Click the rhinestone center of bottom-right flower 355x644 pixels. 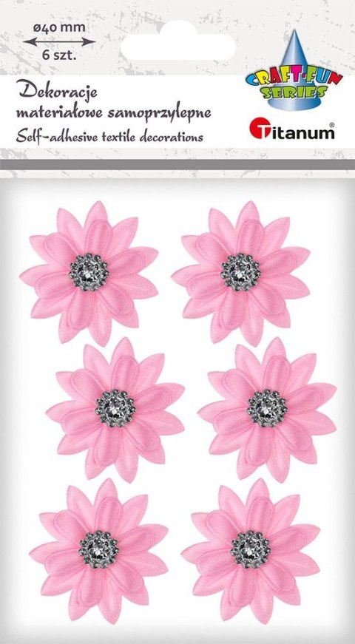pos(251,549)
